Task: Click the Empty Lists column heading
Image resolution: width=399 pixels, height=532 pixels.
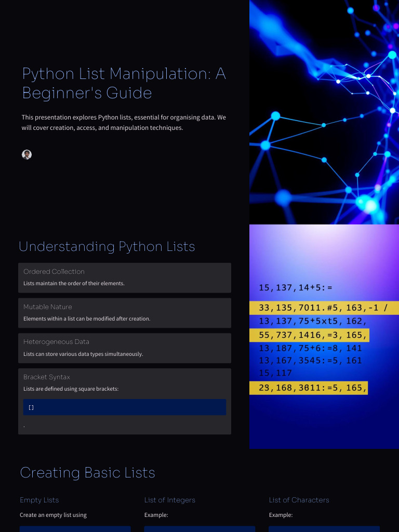Action: [x=39, y=500]
